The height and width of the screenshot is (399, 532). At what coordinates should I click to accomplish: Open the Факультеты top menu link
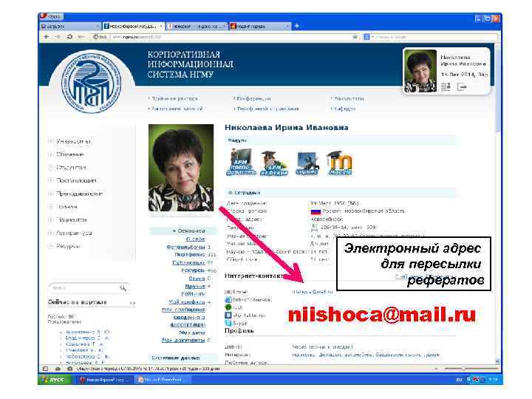pos(347,99)
